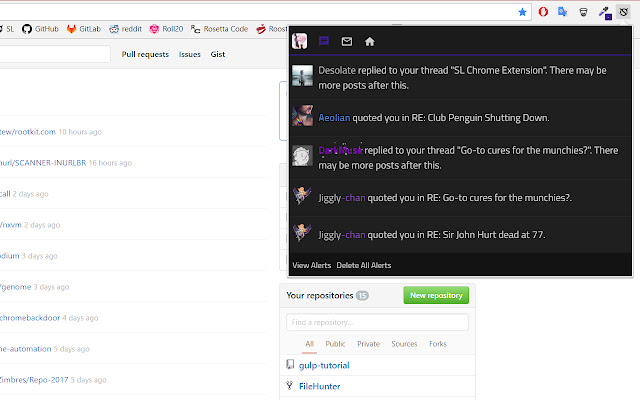This screenshot has height=400, width=640.
Task: Select the Sources repositories tab
Action: pos(404,344)
